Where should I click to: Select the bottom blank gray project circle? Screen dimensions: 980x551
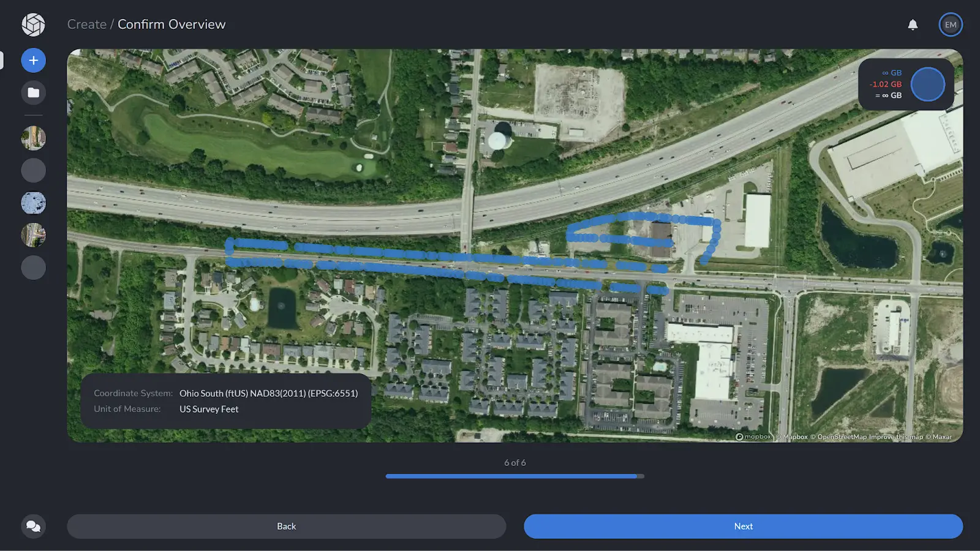[x=33, y=268]
